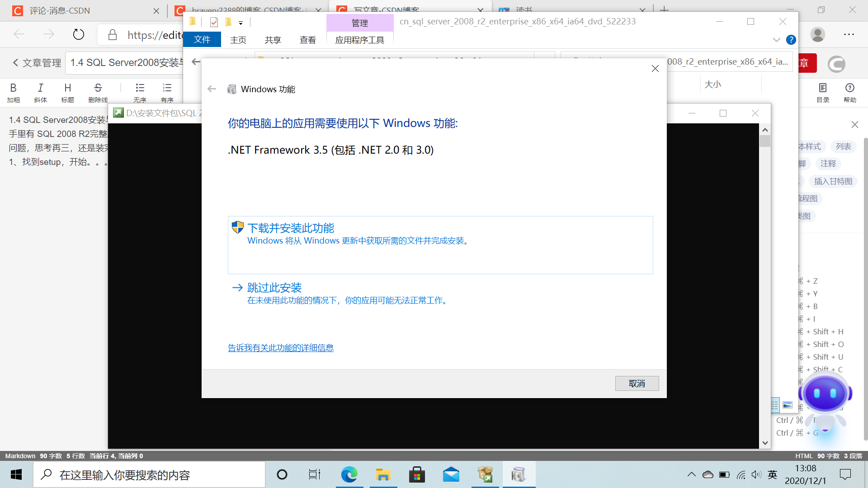Click 下载并安装此功能 to install .NET Framework
Screen dimensions: 868x488
(440, 245)
